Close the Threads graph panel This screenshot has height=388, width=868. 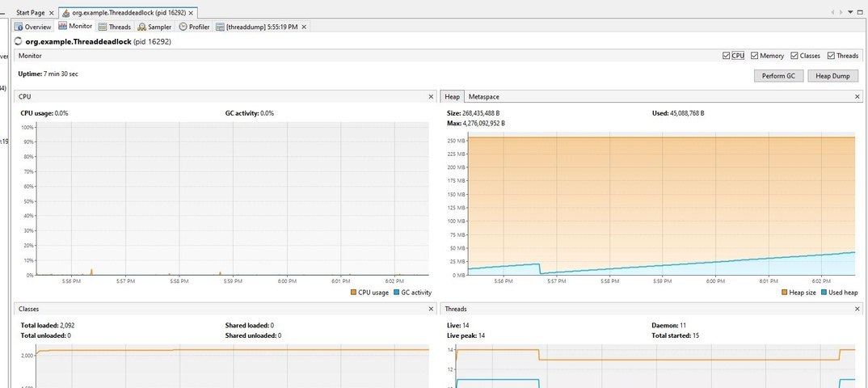pyautogui.click(x=857, y=309)
